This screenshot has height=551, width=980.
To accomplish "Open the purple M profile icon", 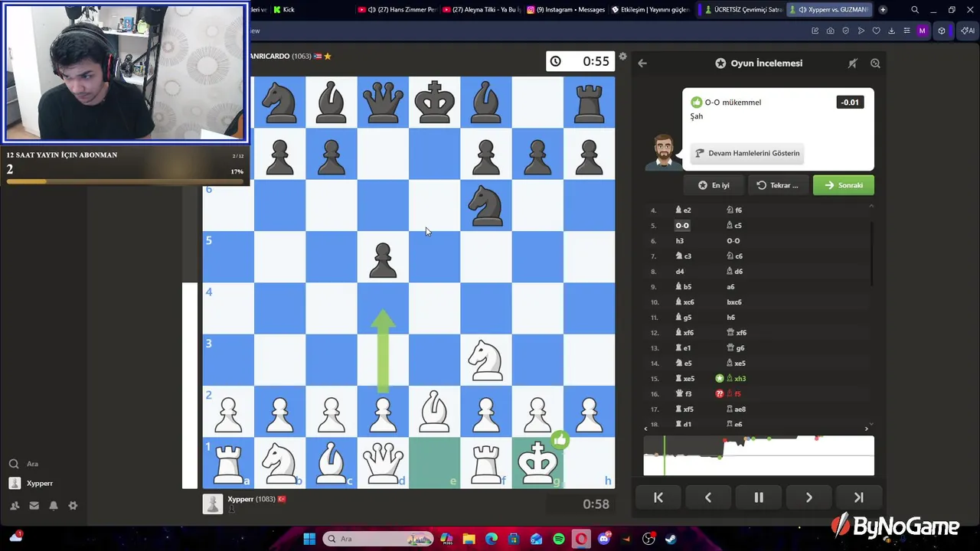I will coord(922,31).
